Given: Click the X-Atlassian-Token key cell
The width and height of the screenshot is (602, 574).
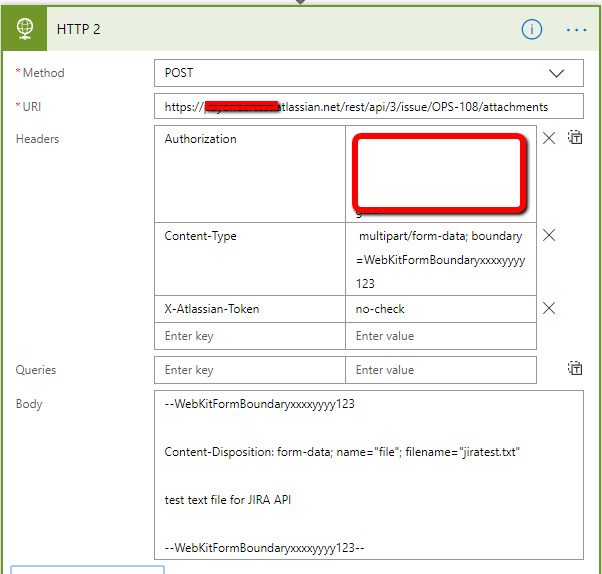Looking at the screenshot, I should pyautogui.click(x=250, y=309).
